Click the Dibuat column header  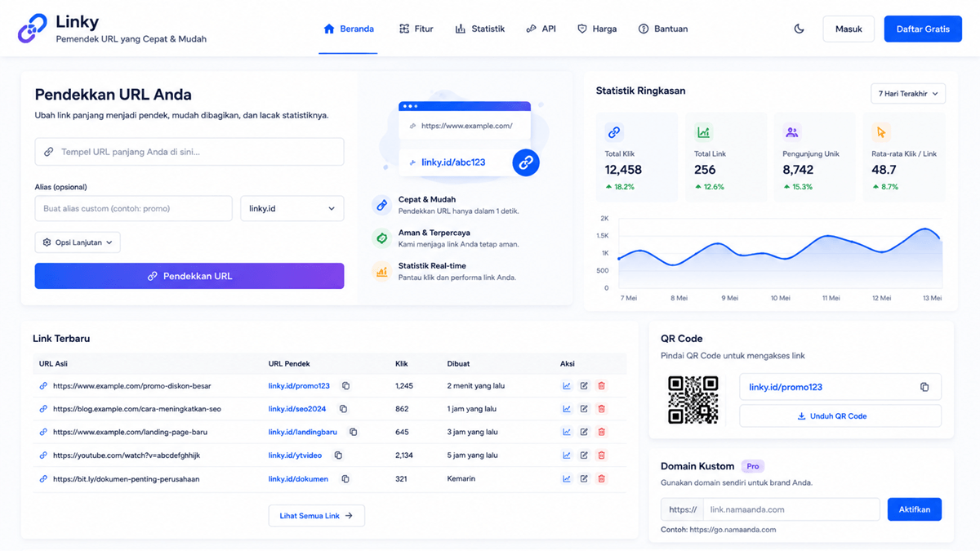(459, 363)
